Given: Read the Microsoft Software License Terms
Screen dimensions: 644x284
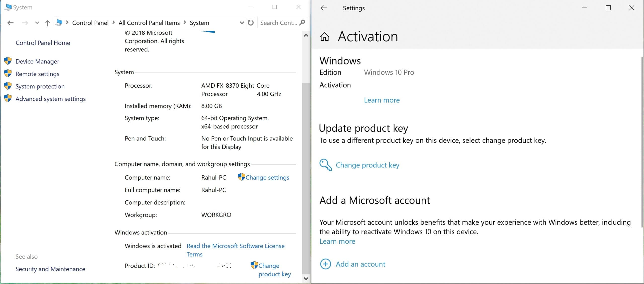Looking at the screenshot, I should click(x=235, y=250).
